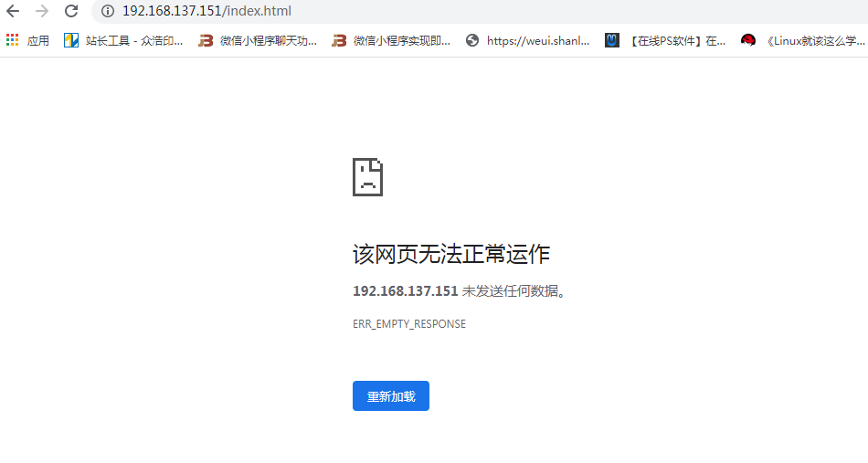Click the sad page error icon

[x=367, y=177]
